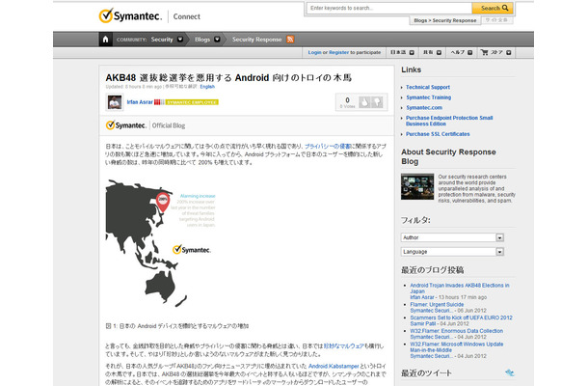Viewport: 588px width, 386px height.
Task: Open Scammers Set to Kick off UEFA EURO 2012 post
Action: pyautogui.click(x=461, y=317)
